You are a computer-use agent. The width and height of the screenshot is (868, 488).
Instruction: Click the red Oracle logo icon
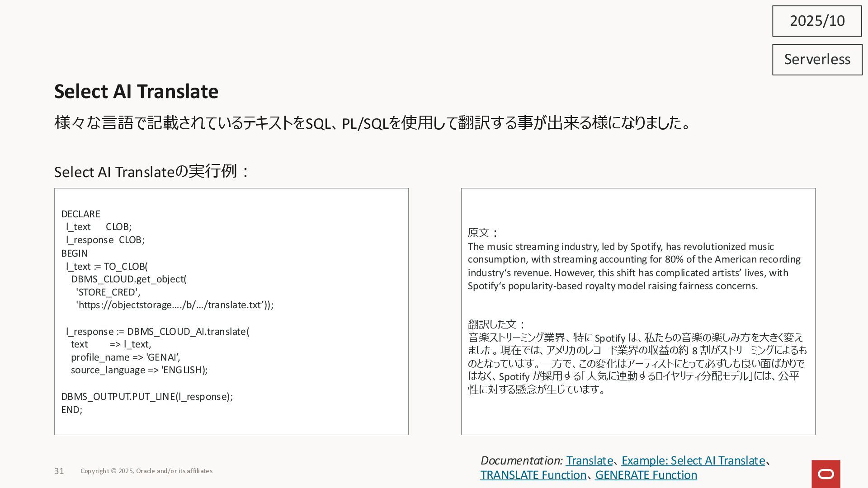coord(826,474)
